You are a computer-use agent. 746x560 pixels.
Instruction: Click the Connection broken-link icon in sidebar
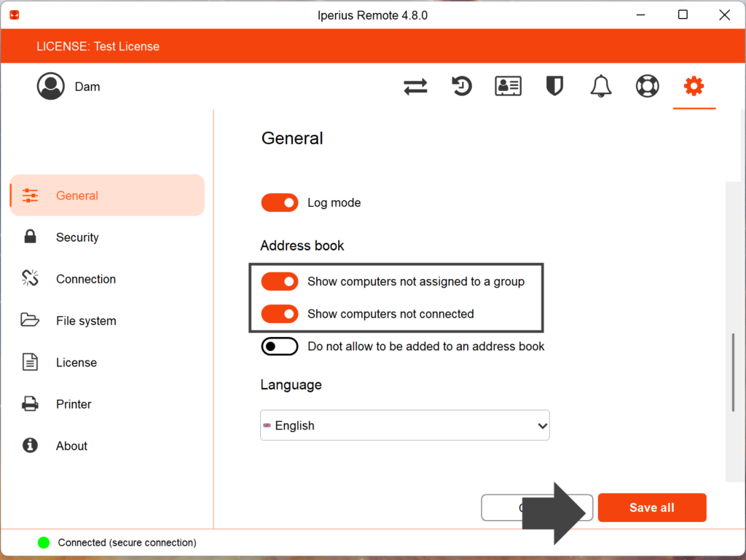[30, 278]
